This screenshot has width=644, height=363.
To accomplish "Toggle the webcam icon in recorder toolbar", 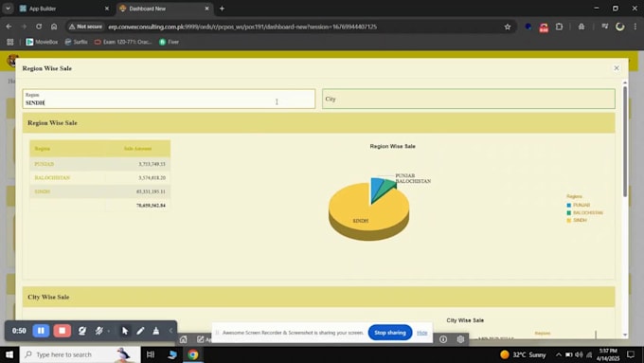I will (82, 331).
